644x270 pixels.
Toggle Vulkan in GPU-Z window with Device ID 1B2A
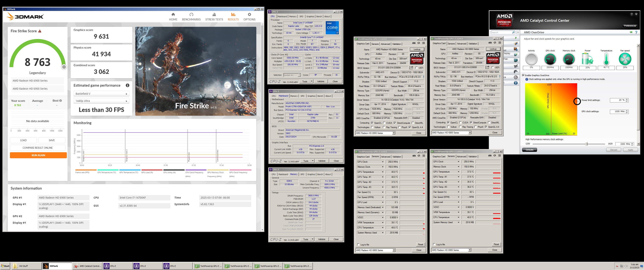tap(448, 127)
